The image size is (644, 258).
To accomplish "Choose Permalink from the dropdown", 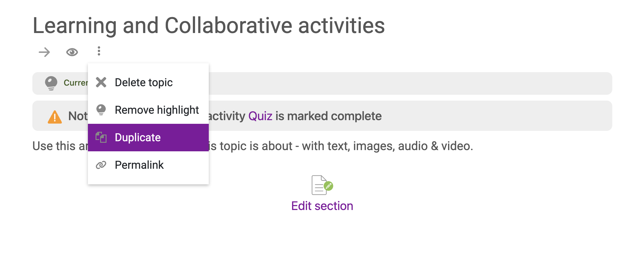I will (148, 165).
